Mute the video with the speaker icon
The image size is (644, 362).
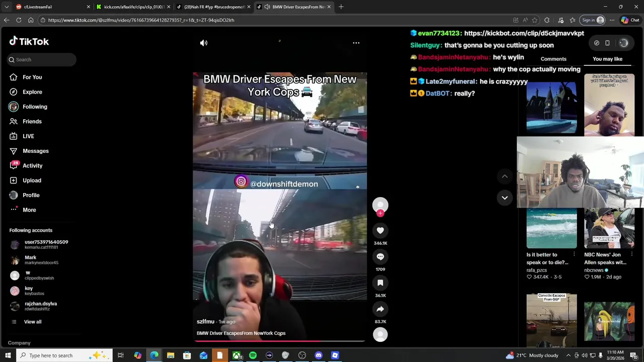[x=204, y=43]
